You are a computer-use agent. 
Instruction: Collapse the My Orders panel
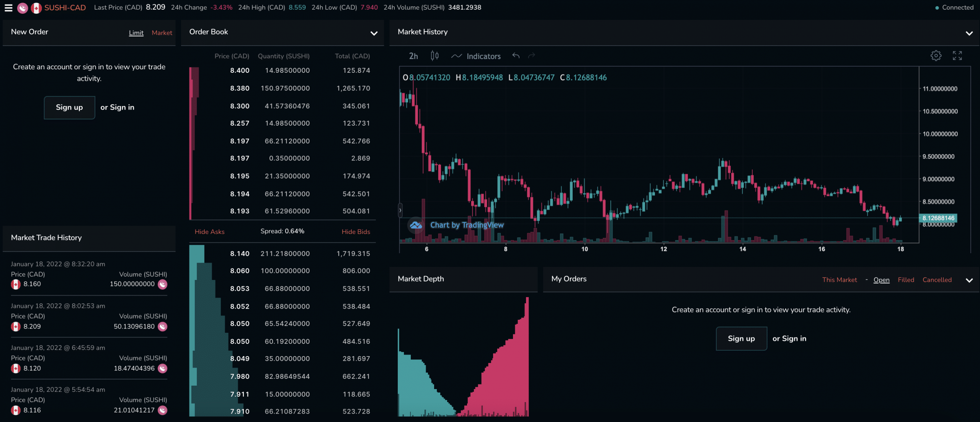969,280
